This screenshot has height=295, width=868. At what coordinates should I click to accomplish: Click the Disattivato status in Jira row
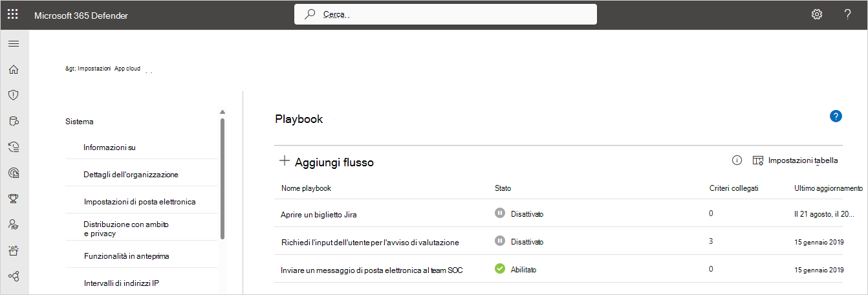(526, 213)
